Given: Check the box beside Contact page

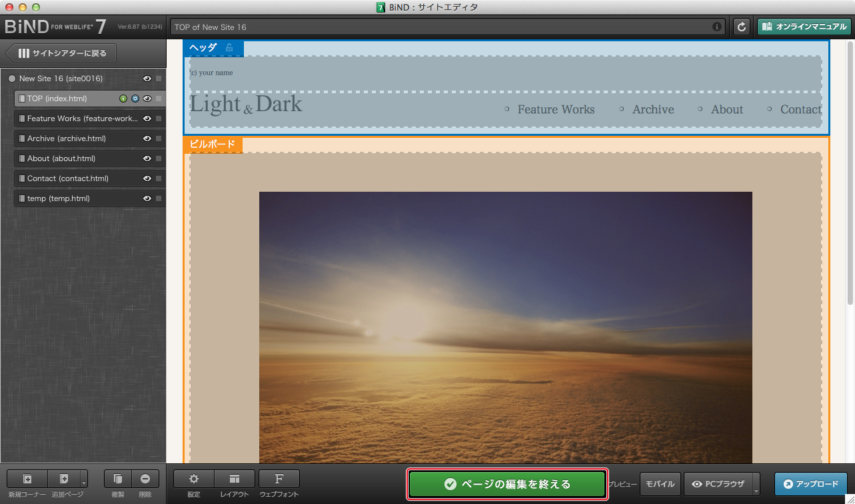Looking at the screenshot, I should [x=159, y=178].
